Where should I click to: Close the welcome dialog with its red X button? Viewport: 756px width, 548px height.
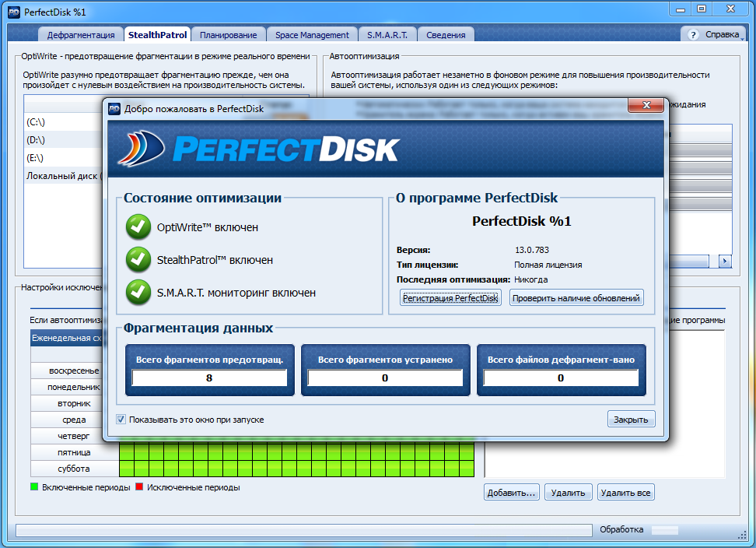(x=646, y=105)
